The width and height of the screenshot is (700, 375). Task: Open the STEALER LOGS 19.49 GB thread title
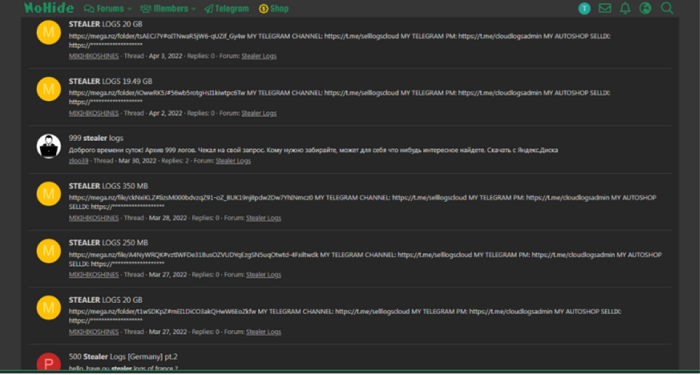111,81
